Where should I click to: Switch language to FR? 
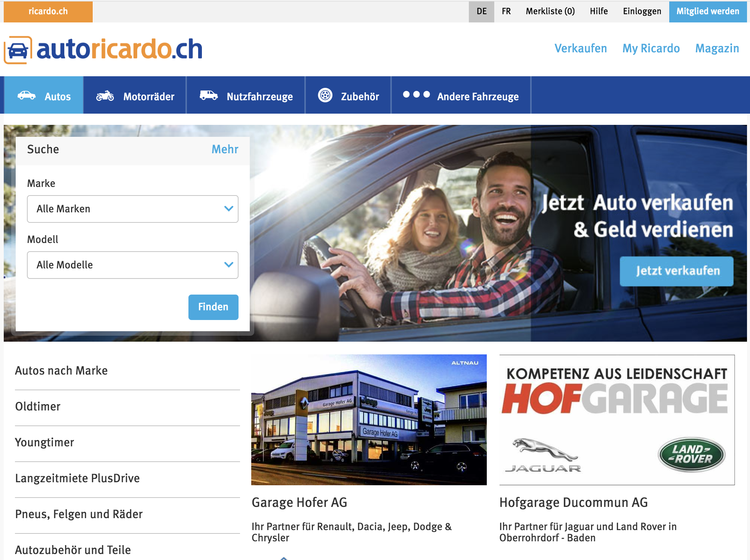click(x=507, y=11)
